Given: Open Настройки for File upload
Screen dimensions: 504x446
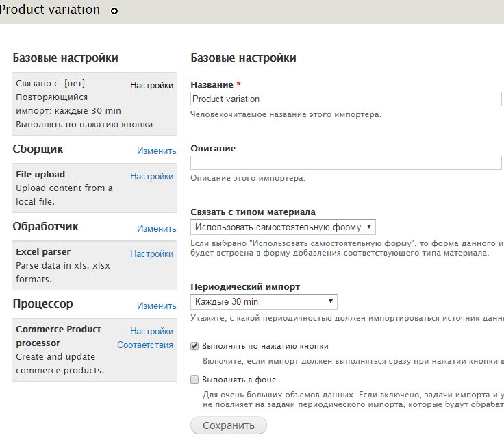Looking at the screenshot, I should [151, 176].
